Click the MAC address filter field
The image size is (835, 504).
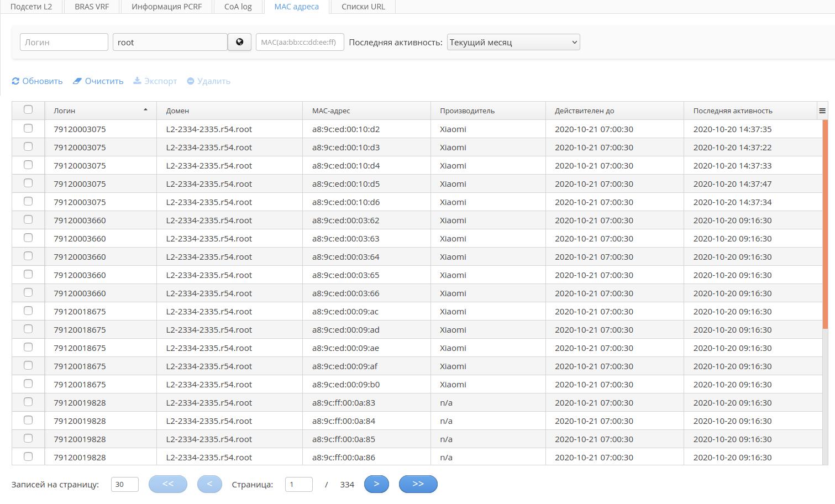(300, 42)
